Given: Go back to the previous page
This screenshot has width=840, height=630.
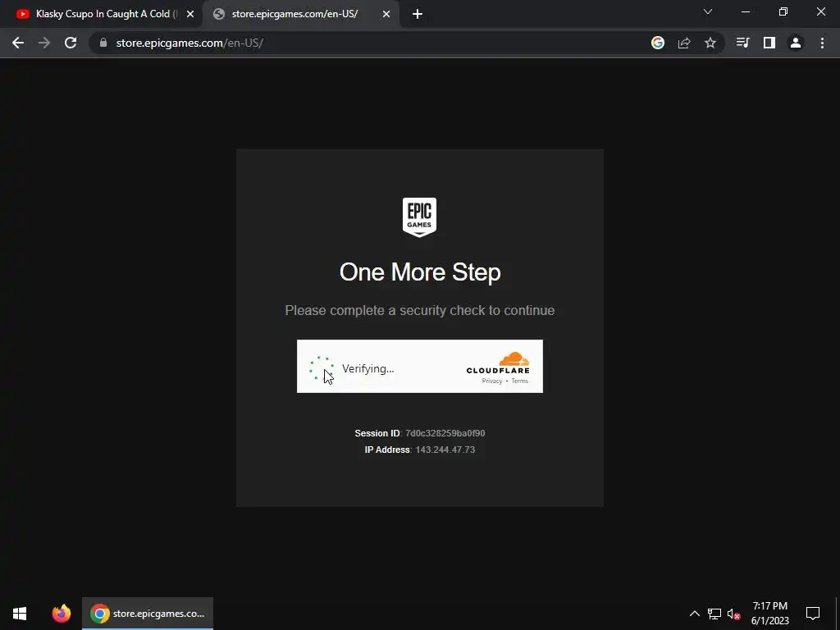Looking at the screenshot, I should tap(18, 43).
